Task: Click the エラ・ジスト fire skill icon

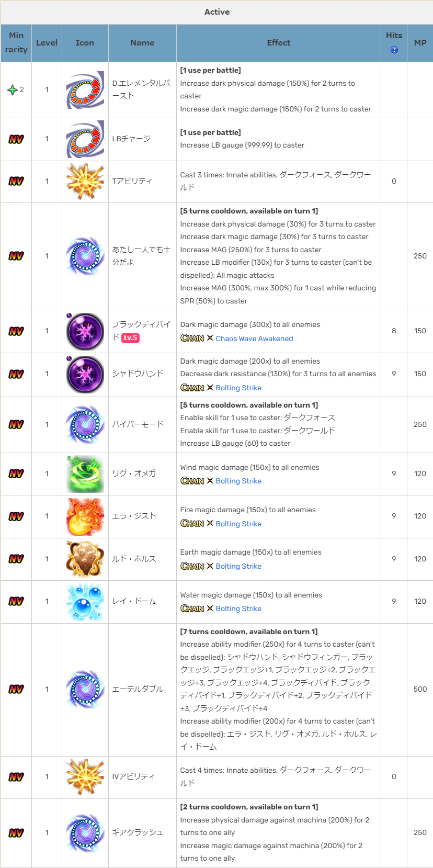Action: (x=85, y=516)
